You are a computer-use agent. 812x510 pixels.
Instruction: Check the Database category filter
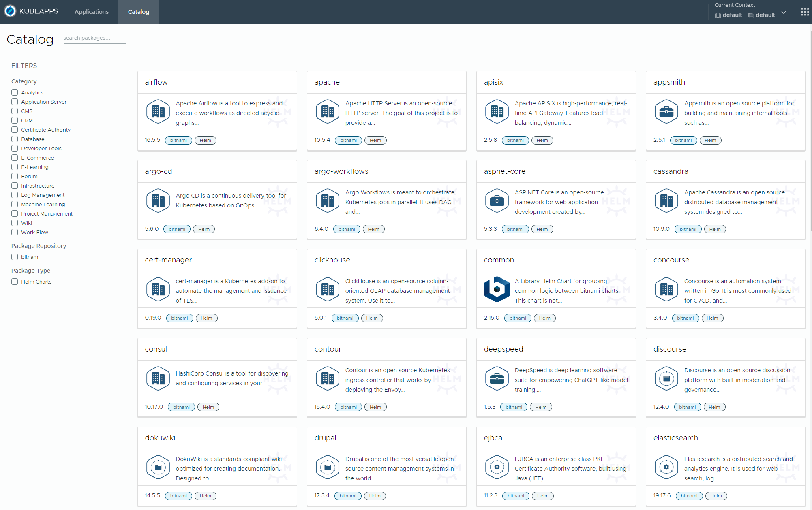(15, 139)
